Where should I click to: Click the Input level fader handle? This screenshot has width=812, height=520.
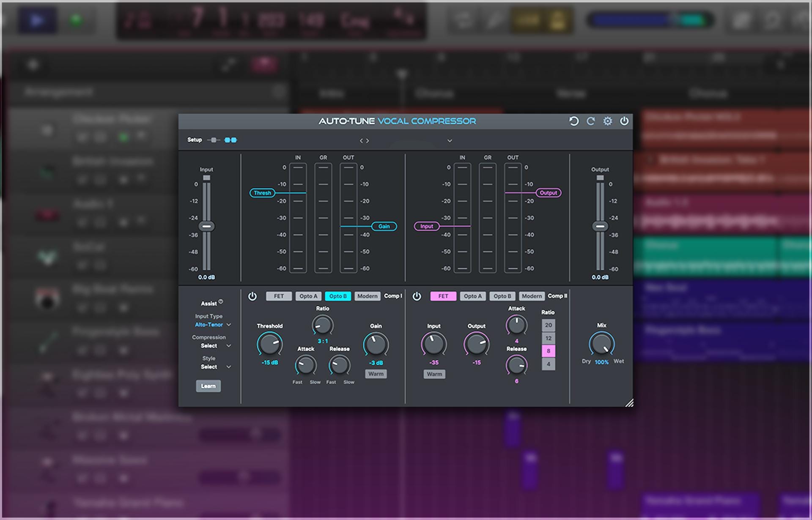[x=206, y=227]
